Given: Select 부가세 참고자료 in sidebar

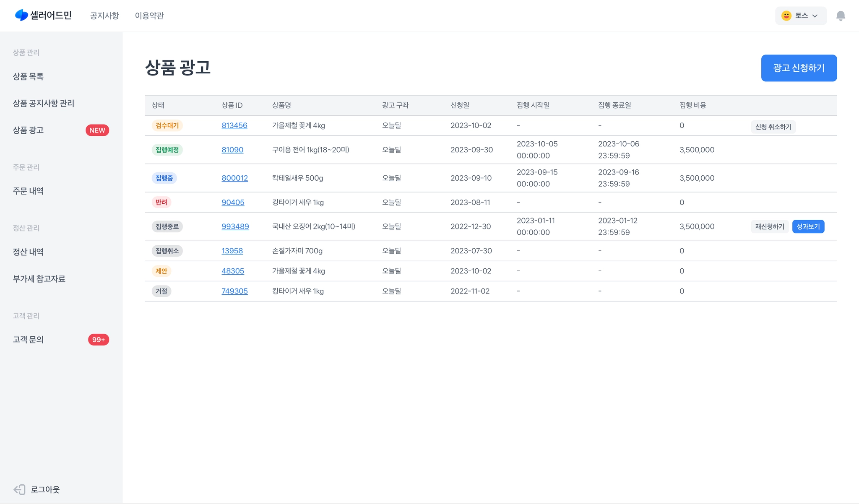Looking at the screenshot, I should point(39,279).
